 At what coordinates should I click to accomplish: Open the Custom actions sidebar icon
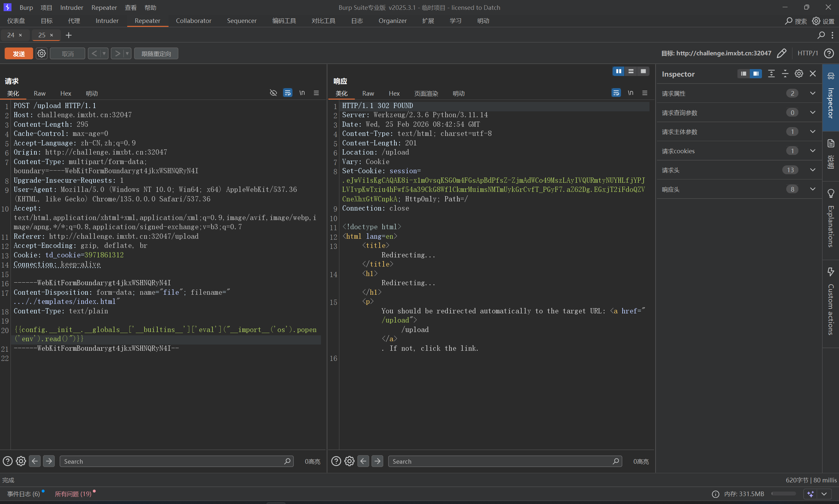coord(830,272)
